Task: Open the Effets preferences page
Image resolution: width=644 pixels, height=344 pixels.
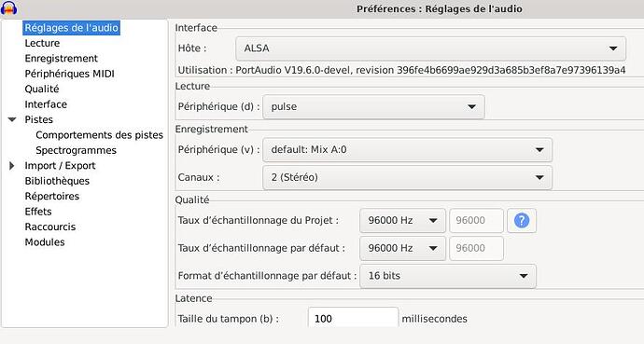Action: pos(38,212)
